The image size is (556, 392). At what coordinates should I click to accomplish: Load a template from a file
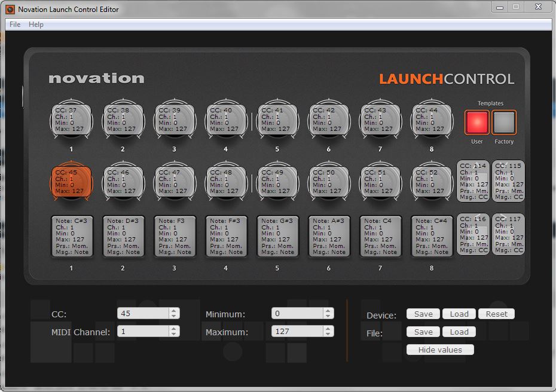(x=459, y=332)
